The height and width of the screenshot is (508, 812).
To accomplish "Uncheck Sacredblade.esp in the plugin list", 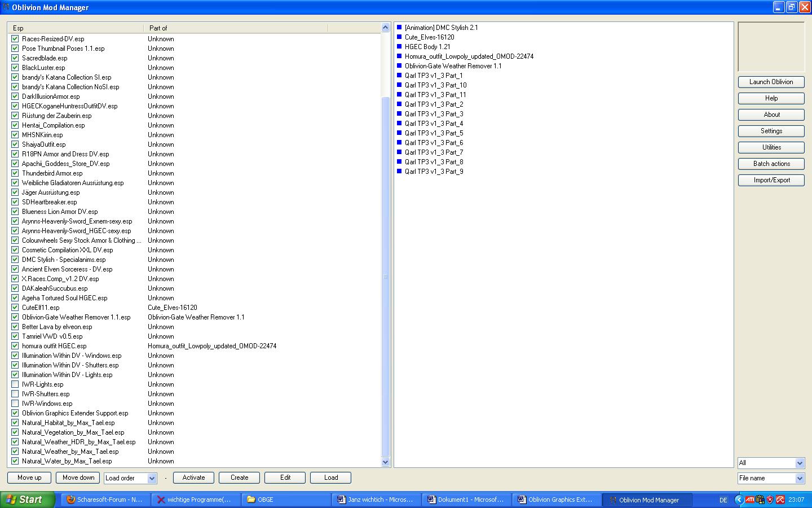I will [x=15, y=58].
